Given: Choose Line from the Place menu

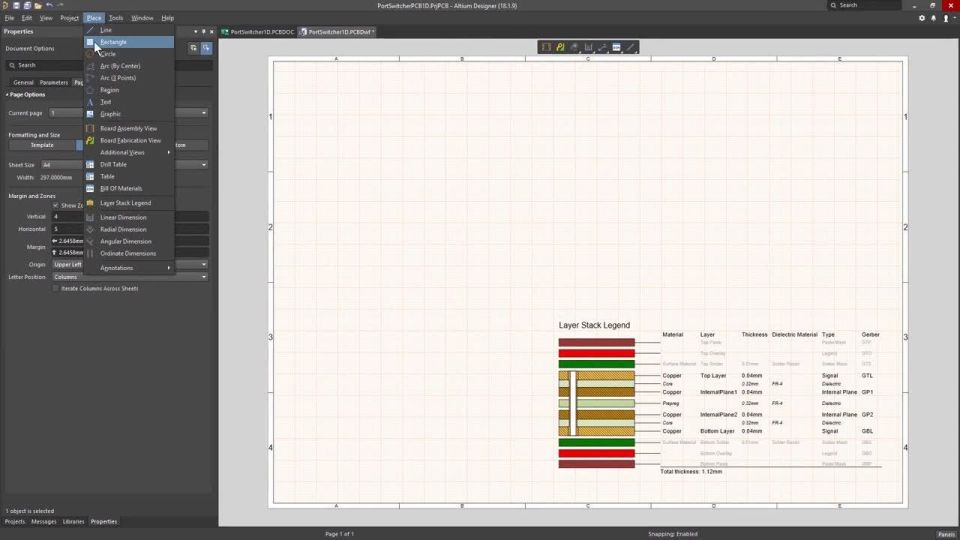Looking at the screenshot, I should (129, 30).
